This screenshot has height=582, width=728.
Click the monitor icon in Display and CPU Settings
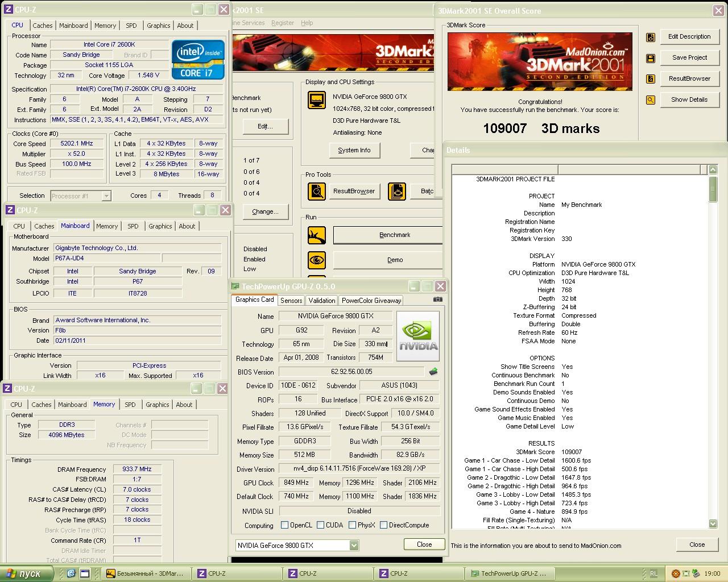(316, 100)
